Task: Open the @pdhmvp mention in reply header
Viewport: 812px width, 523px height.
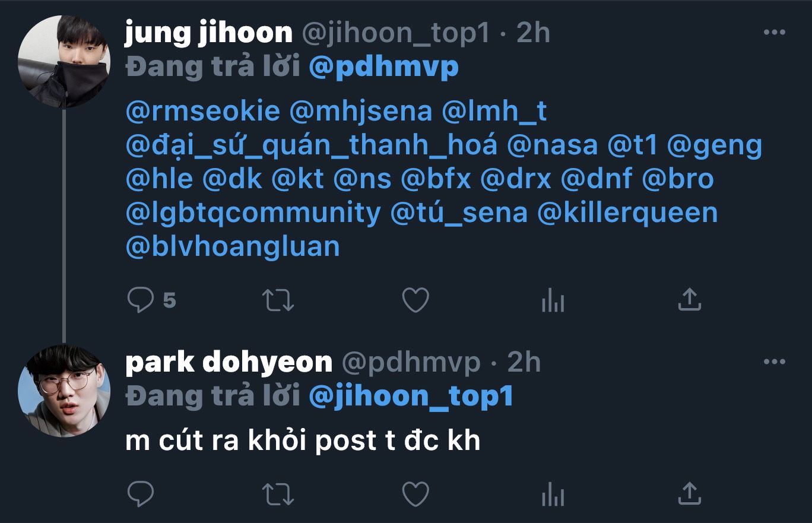Action: coord(384,67)
